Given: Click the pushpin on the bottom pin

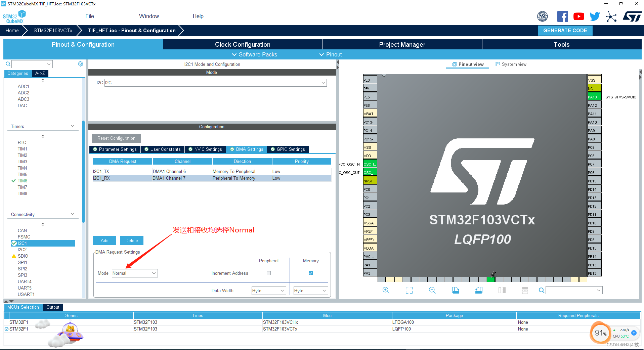Looking at the screenshot, I should [493, 274].
